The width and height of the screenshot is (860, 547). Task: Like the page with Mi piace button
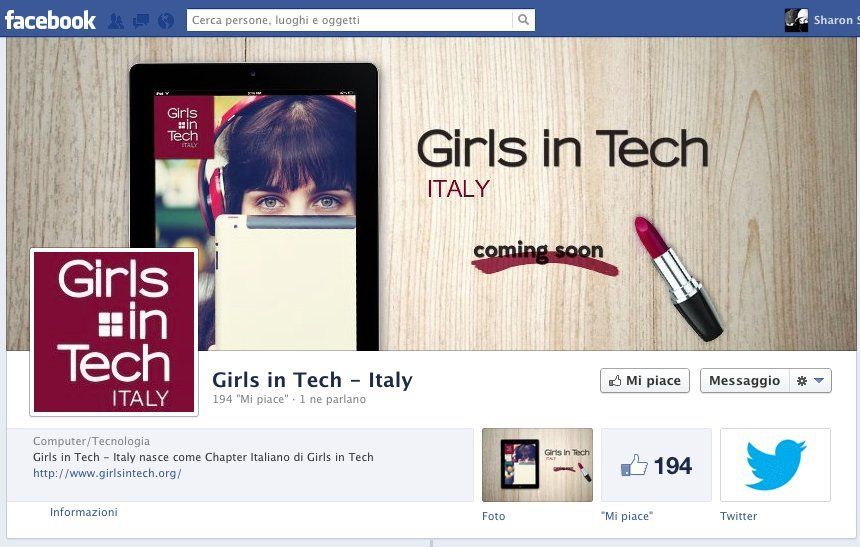(x=644, y=381)
